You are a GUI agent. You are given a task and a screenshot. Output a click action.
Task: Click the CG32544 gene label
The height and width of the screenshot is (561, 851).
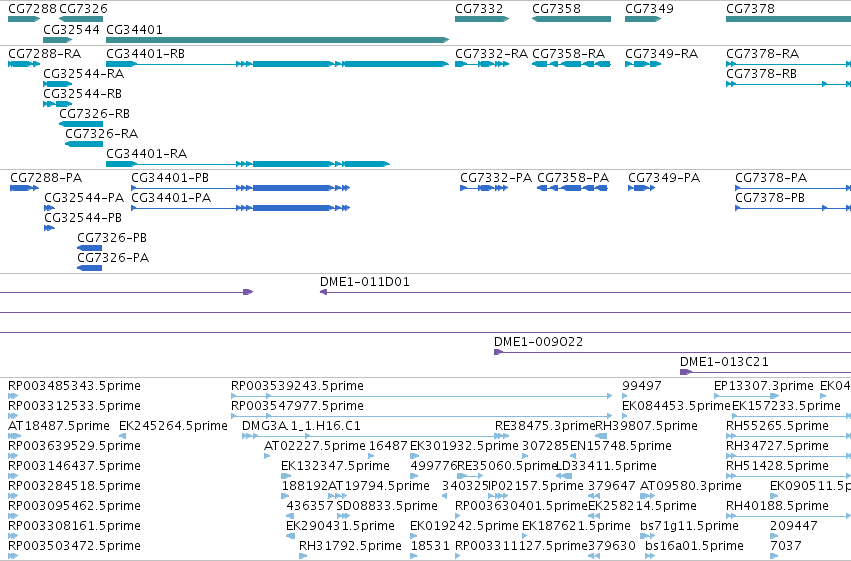(71, 29)
